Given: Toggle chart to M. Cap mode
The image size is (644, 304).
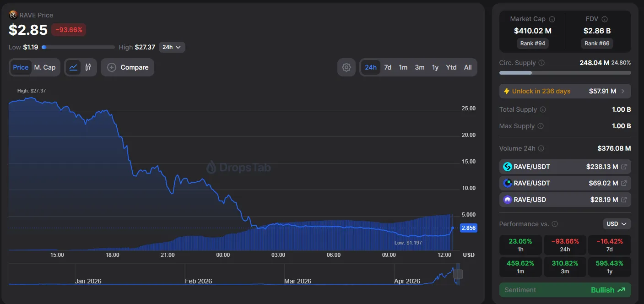Looking at the screenshot, I should 45,67.
